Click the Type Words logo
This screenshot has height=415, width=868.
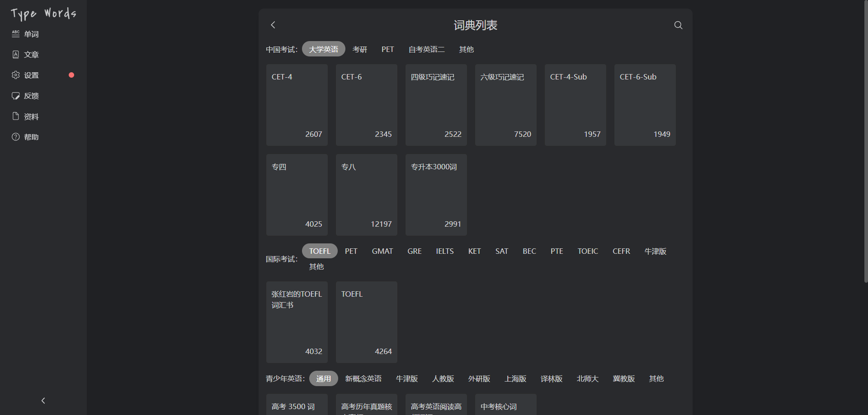(43, 14)
